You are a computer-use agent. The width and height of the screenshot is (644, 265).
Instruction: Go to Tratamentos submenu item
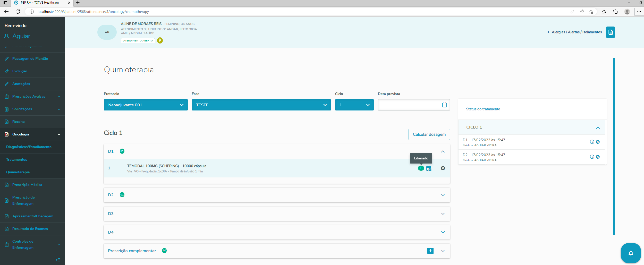pos(32,160)
